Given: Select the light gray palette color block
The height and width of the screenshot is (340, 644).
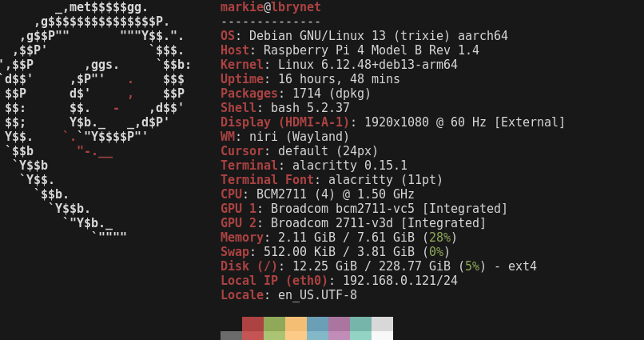Looking at the screenshot, I should click(382, 324).
